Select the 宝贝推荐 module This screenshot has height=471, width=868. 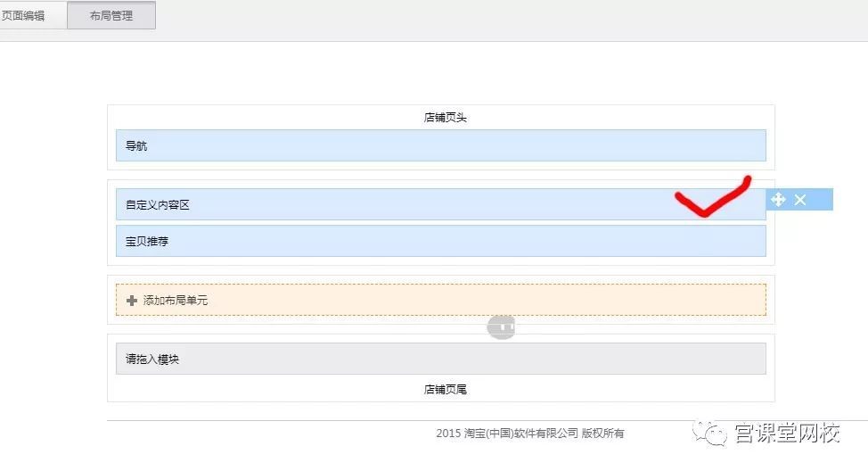point(440,241)
